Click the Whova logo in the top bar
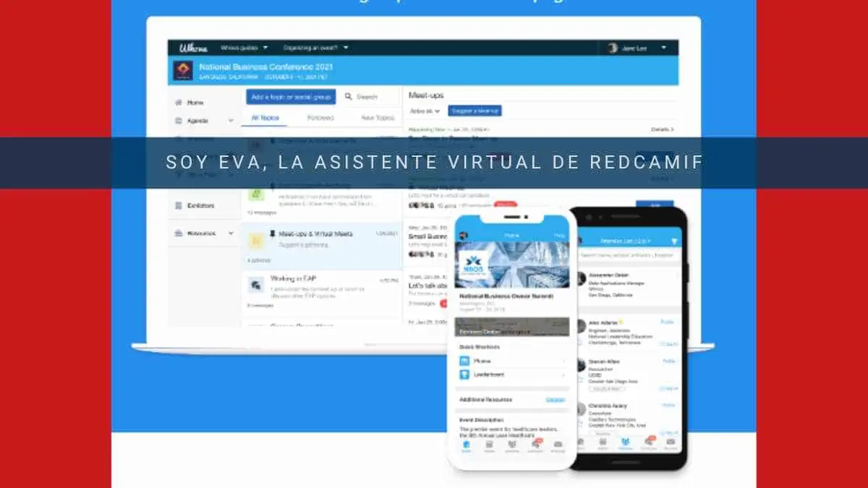 [x=194, y=48]
